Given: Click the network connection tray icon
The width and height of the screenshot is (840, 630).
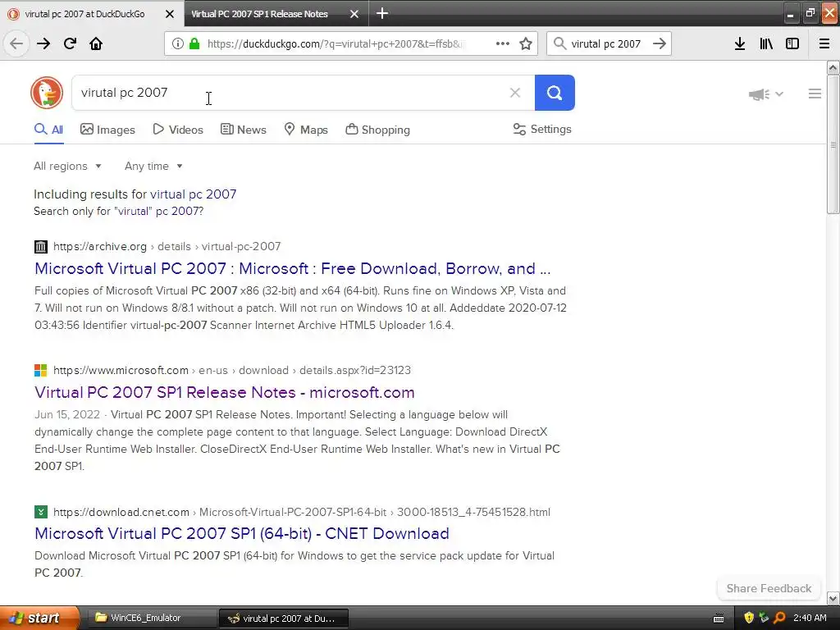Looking at the screenshot, I should (x=764, y=618).
